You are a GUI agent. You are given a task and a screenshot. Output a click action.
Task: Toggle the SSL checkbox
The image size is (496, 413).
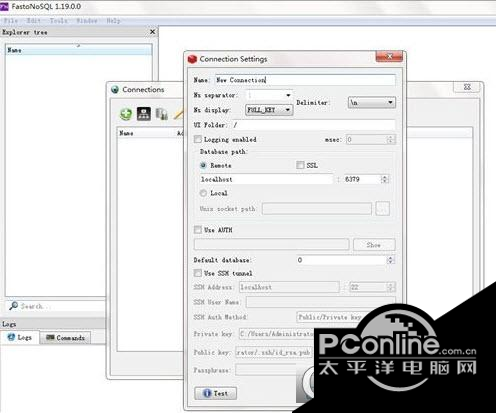point(300,165)
